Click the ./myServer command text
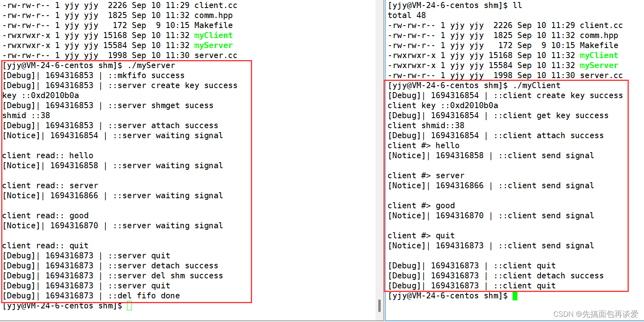644x322 pixels. (x=151, y=66)
